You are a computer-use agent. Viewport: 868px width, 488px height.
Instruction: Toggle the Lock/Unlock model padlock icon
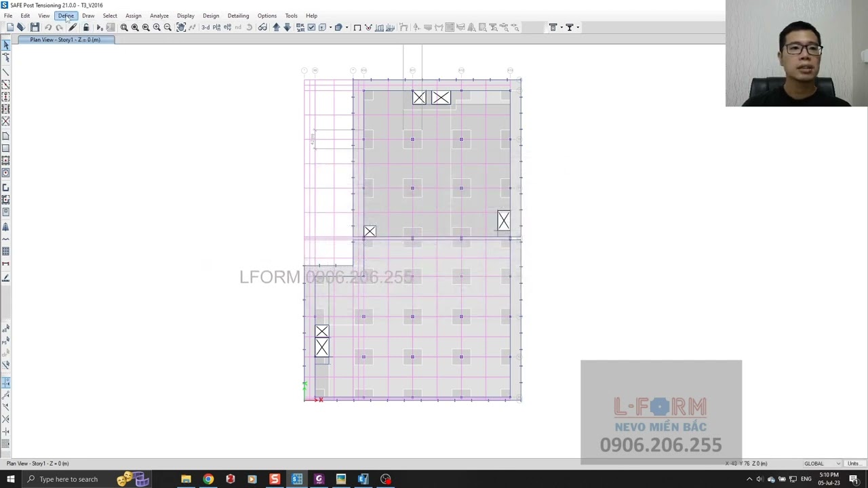click(x=86, y=27)
